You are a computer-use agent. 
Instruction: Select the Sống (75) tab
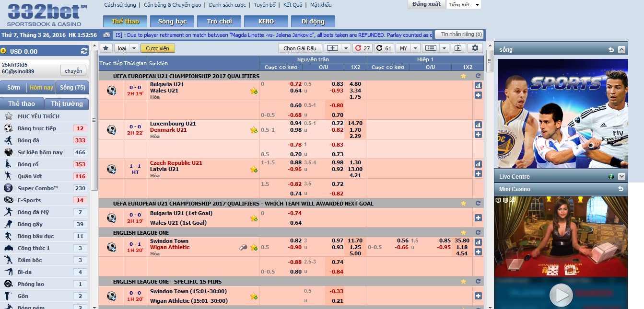coord(72,88)
